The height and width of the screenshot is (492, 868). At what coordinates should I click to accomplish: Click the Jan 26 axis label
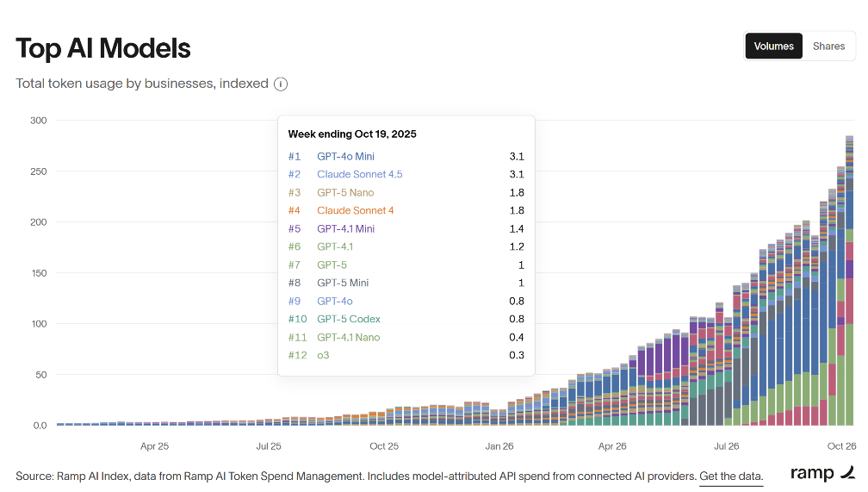(499, 446)
